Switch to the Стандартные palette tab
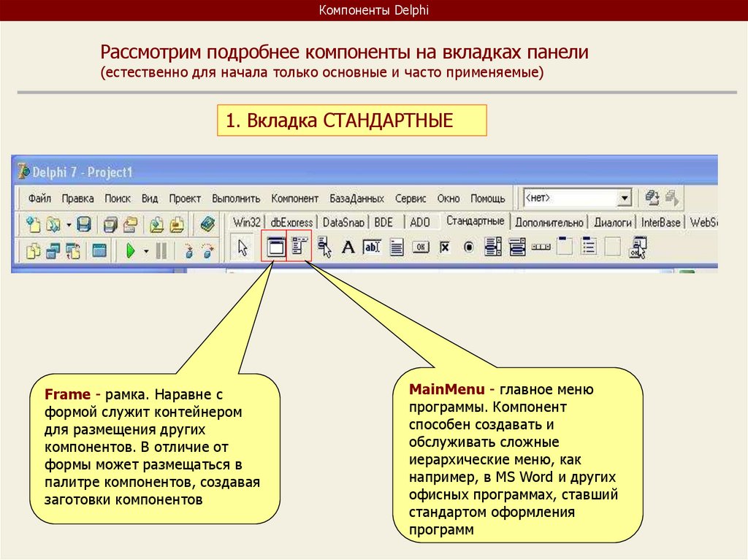Viewport: 748px width, 560px height. click(475, 220)
